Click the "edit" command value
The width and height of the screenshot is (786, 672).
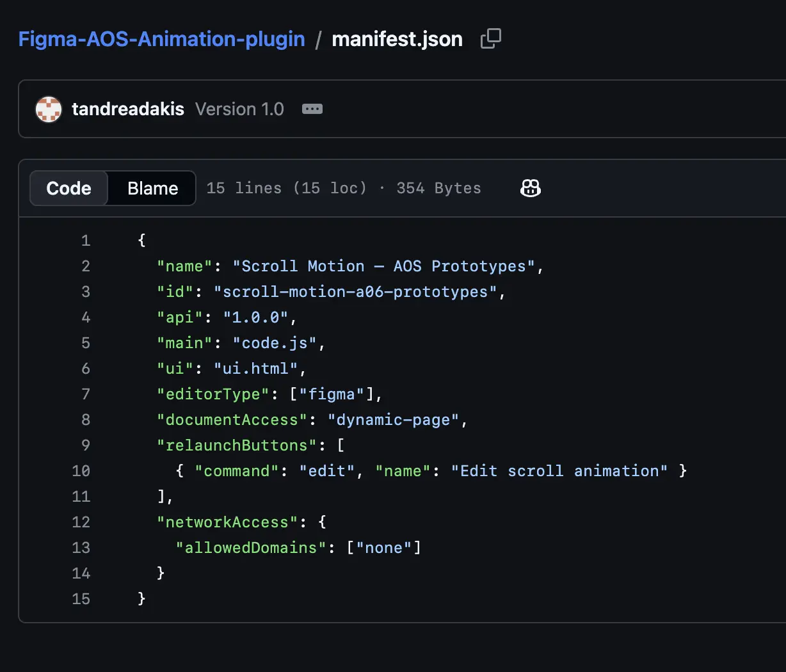tap(327, 471)
